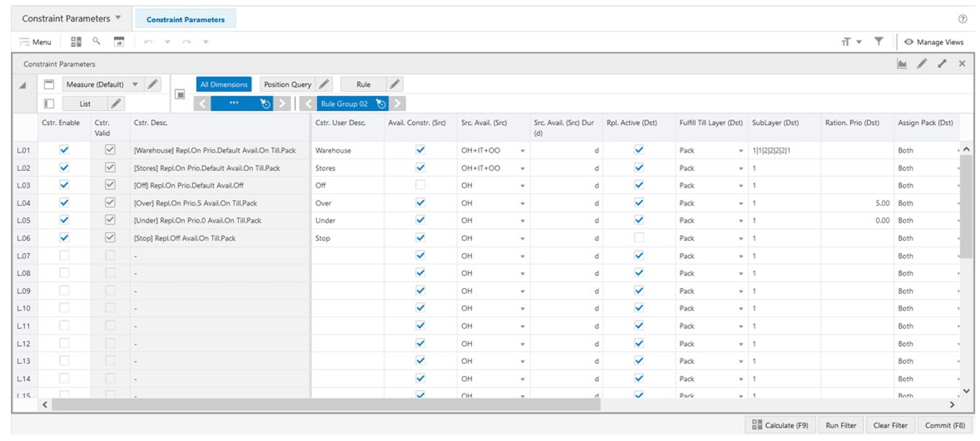Click the Calculate (F9) button
The width and height of the screenshot is (980, 441).
pyautogui.click(x=780, y=425)
